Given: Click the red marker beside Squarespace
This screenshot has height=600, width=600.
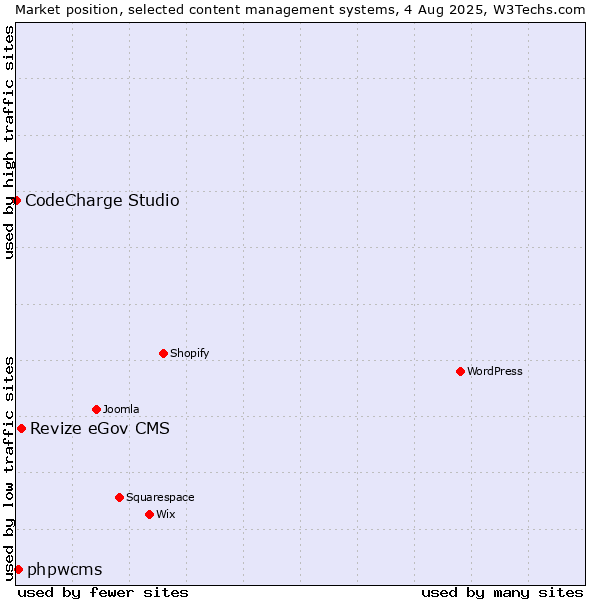Looking at the screenshot, I should (119, 497).
